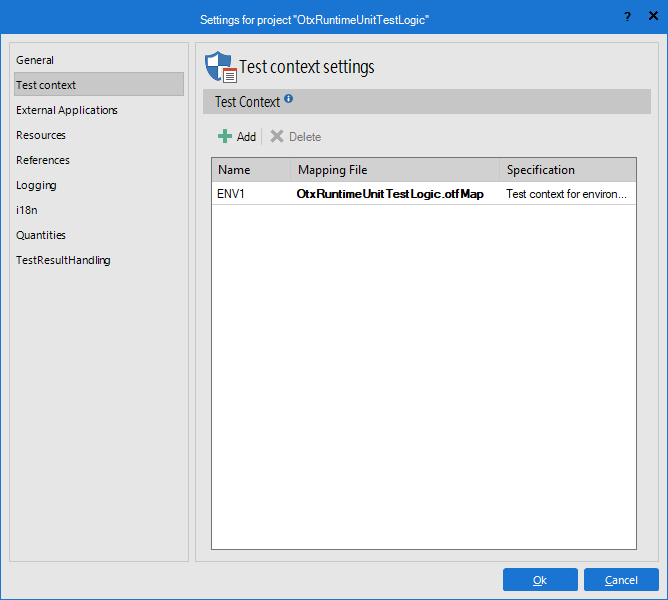Image resolution: width=668 pixels, height=600 pixels.
Task: Open the Logging settings page
Action: [x=36, y=185]
